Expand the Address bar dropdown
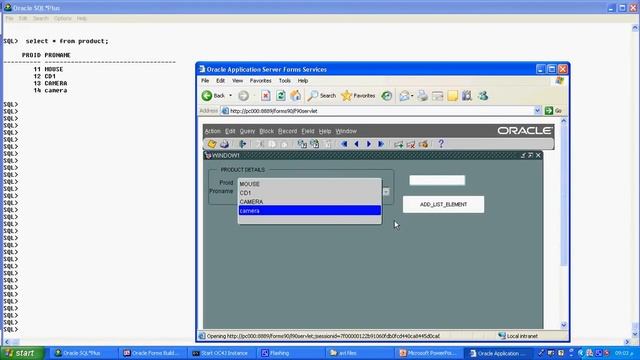 [538, 111]
